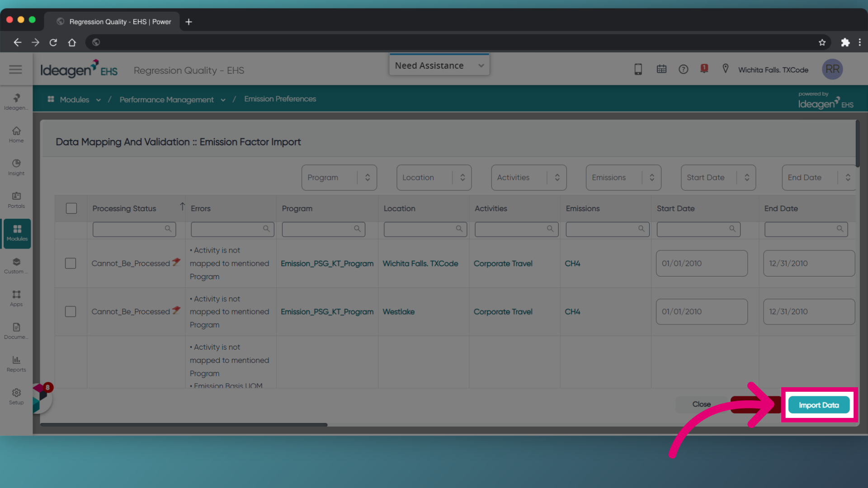Click the mobile device icon in header

638,69
